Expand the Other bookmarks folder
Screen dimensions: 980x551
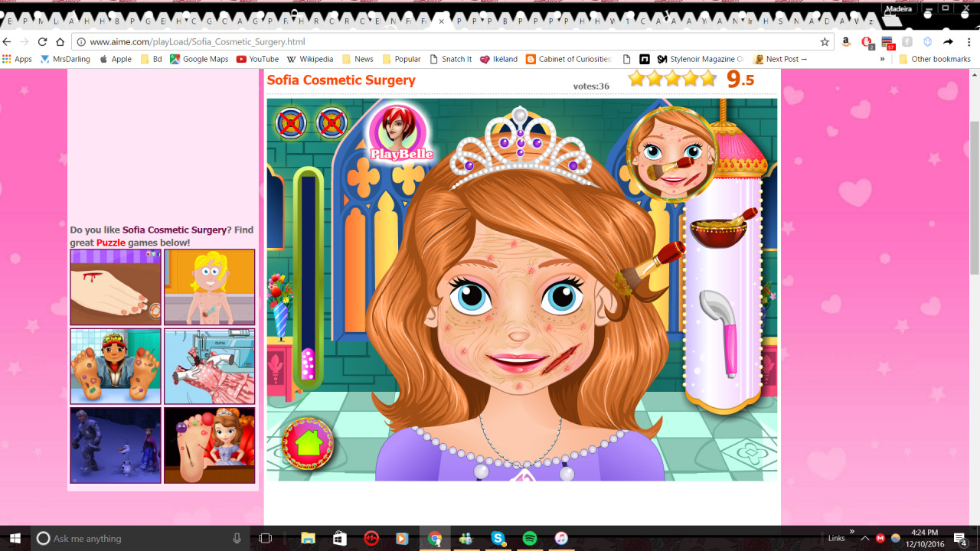point(934,59)
